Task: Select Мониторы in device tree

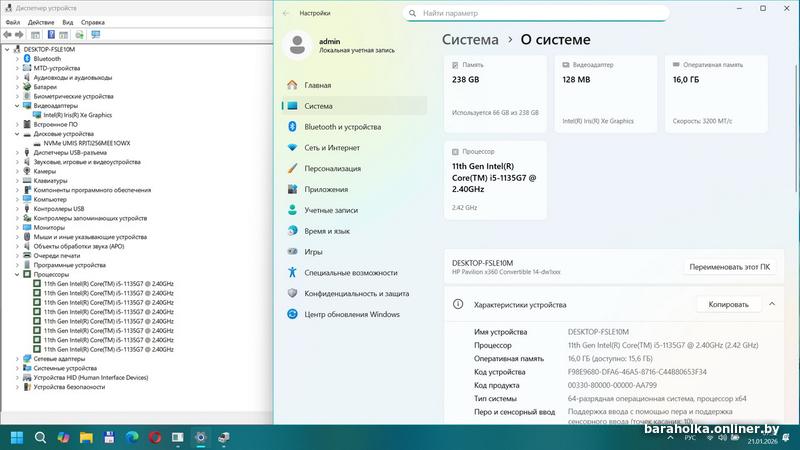Action: point(49,228)
